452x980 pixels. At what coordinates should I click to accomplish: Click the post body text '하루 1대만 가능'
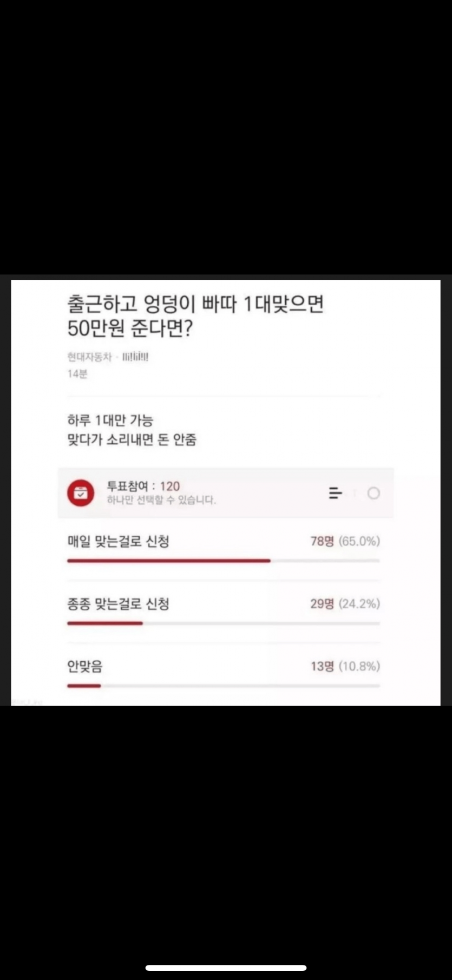point(110,420)
